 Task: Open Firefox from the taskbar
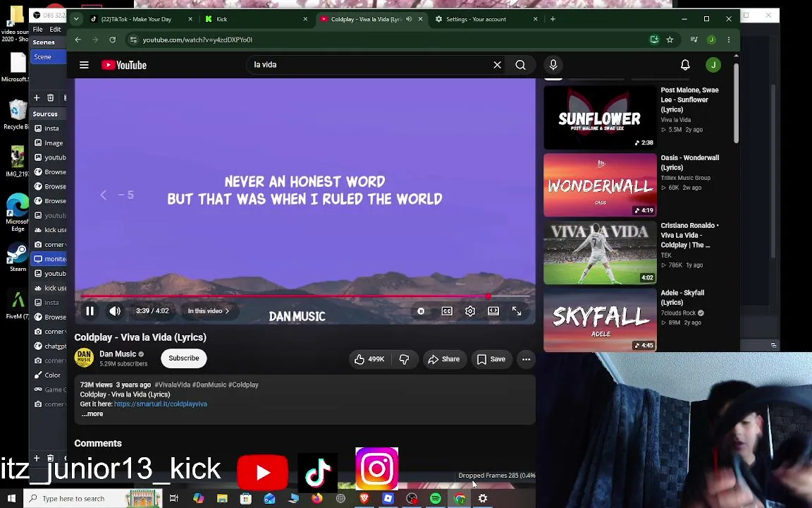coord(317,498)
